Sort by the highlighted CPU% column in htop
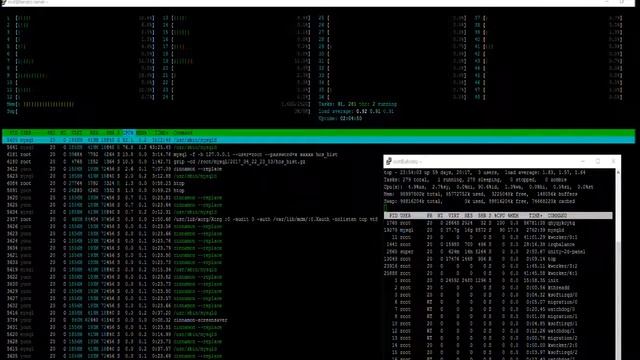Screen dimensions: 640x360 [x=129, y=133]
